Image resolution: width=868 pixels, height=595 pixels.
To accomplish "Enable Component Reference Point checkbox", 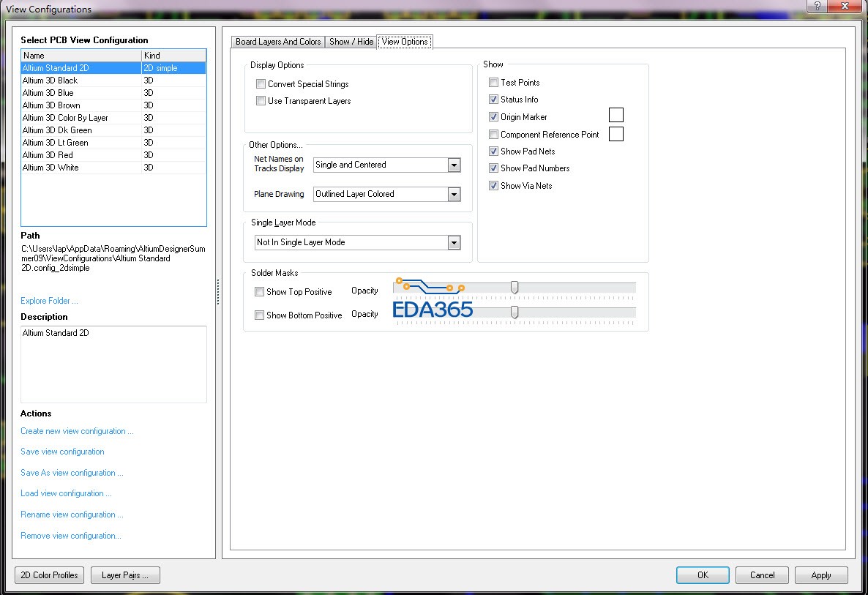I will coord(493,135).
